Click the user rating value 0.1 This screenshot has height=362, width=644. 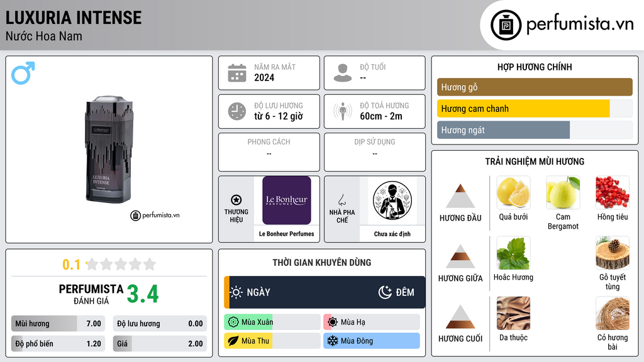tap(72, 265)
